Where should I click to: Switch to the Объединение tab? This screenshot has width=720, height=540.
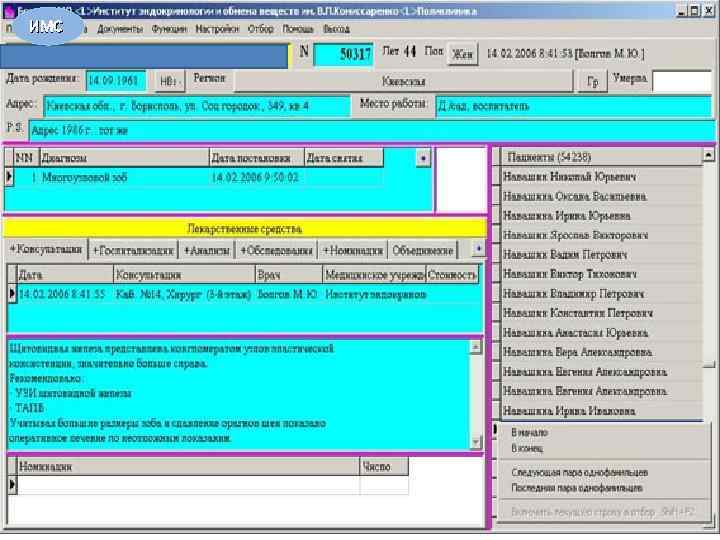(422, 250)
